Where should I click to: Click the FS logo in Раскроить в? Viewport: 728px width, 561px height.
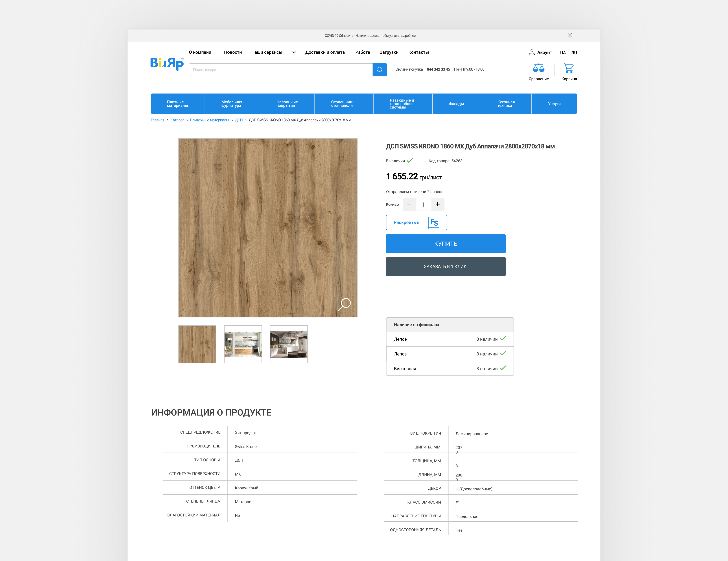(x=434, y=222)
